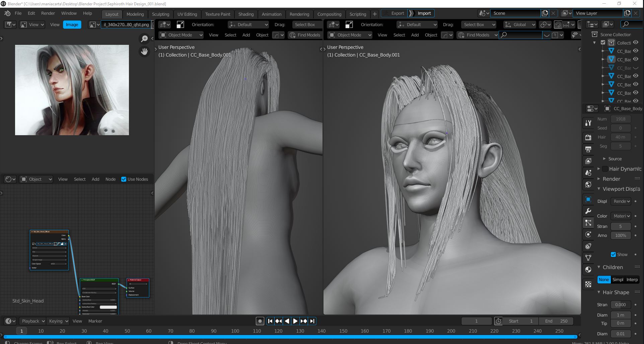Hide the second highlighted CC_Bas object
Image resolution: width=644 pixels, height=344 pixels.
coord(636,59)
